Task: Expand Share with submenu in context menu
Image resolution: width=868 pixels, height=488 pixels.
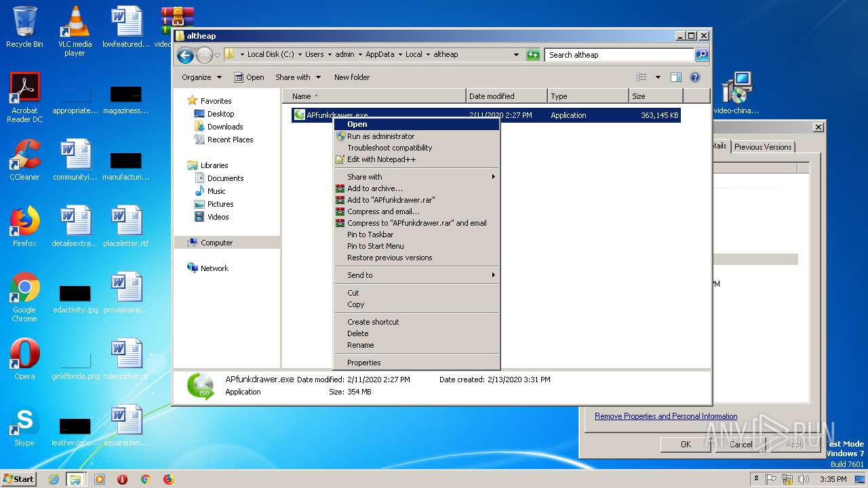Action: pyautogui.click(x=416, y=177)
